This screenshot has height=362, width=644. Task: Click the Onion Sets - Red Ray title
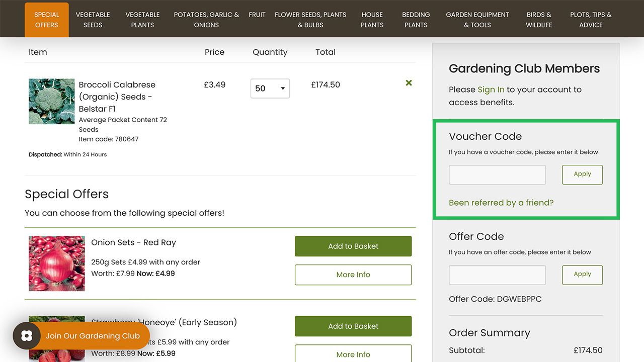click(x=134, y=242)
